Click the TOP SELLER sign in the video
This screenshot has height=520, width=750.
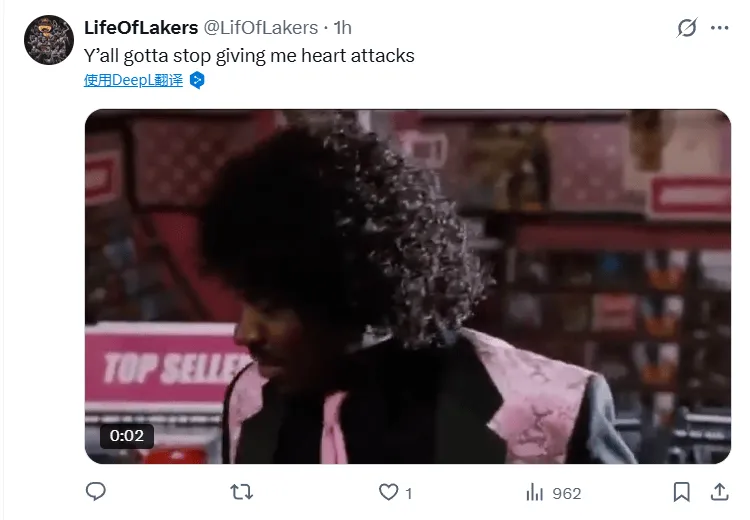167,364
